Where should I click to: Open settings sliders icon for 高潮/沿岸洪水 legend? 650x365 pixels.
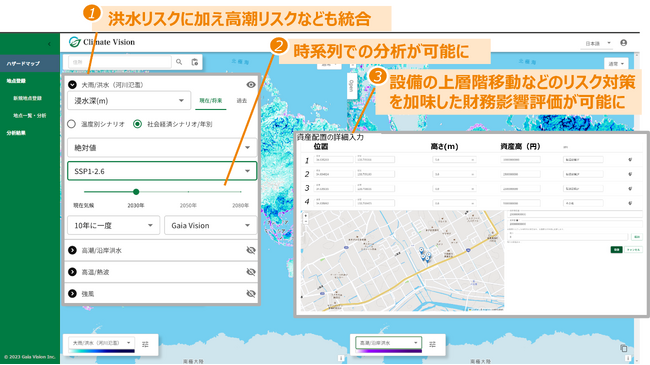[x=432, y=344]
